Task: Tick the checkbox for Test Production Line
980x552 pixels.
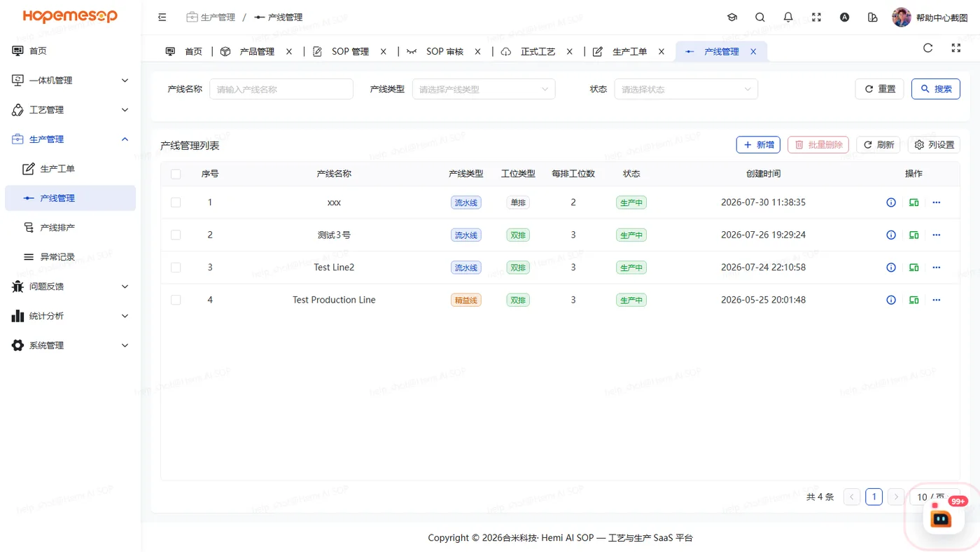Action: point(176,300)
